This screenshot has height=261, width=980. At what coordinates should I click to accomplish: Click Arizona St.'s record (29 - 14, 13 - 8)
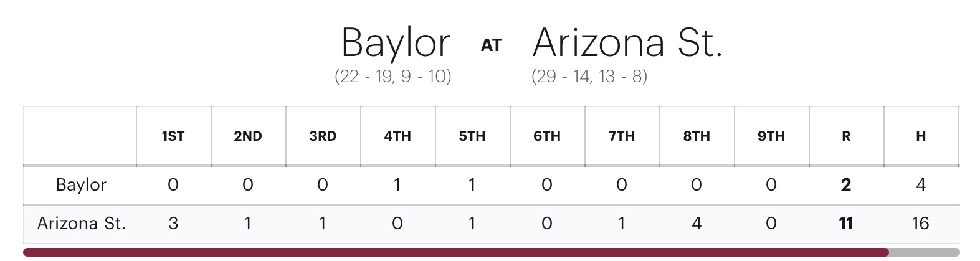589,77
